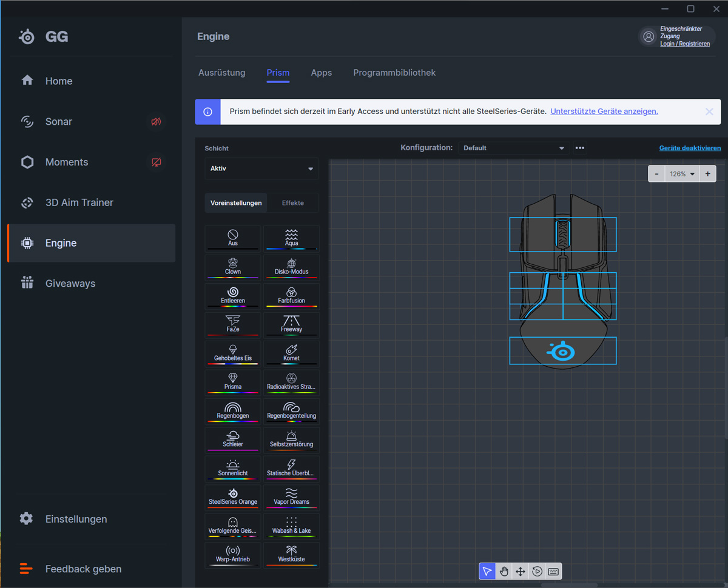Click the replay preview tool
Screen dimensions: 728x588
[x=537, y=572]
